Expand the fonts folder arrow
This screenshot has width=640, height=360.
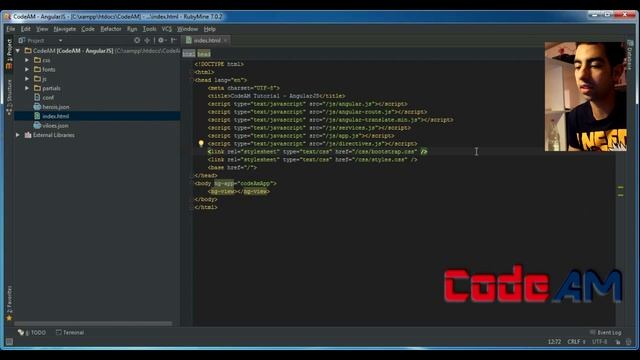point(27,69)
